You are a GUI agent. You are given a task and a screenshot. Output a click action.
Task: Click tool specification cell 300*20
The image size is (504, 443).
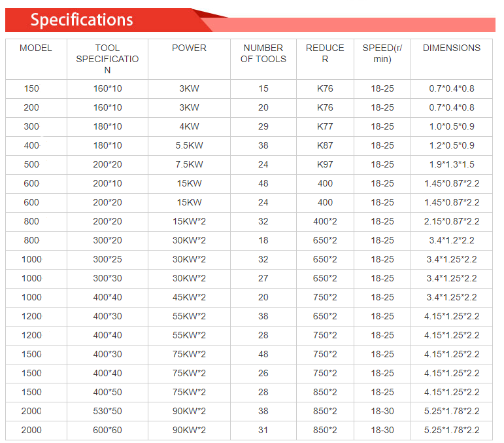coord(107,240)
